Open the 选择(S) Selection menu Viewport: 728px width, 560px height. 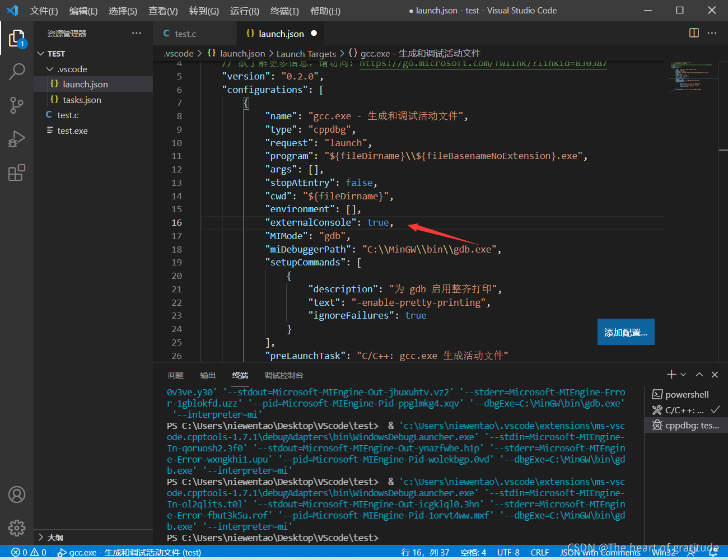point(123,11)
